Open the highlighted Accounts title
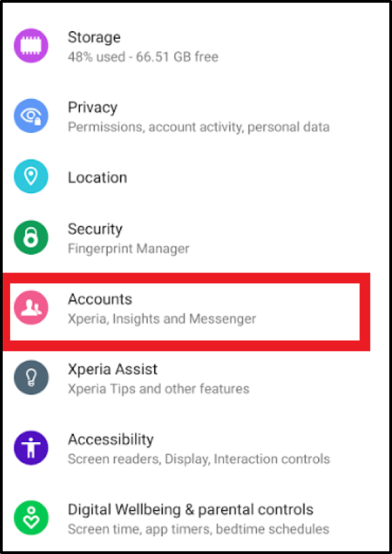The image size is (392, 554). click(100, 299)
